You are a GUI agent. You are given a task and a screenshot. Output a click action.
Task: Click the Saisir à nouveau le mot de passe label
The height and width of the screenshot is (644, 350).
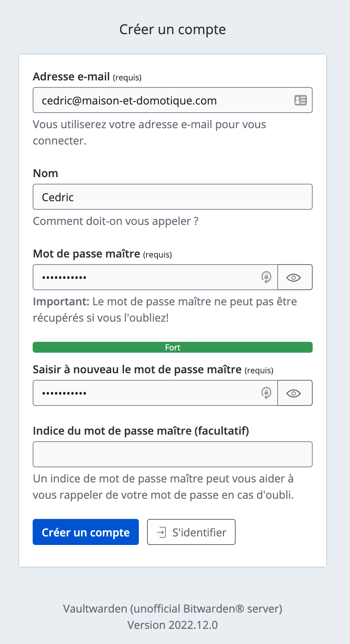point(153,370)
